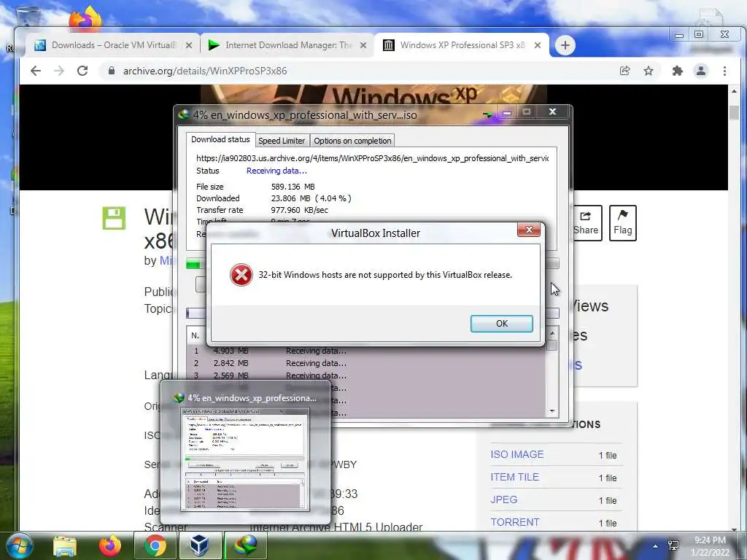Close the VirtualBox Installer error dialog
747x560 pixels.
pyautogui.click(x=528, y=230)
